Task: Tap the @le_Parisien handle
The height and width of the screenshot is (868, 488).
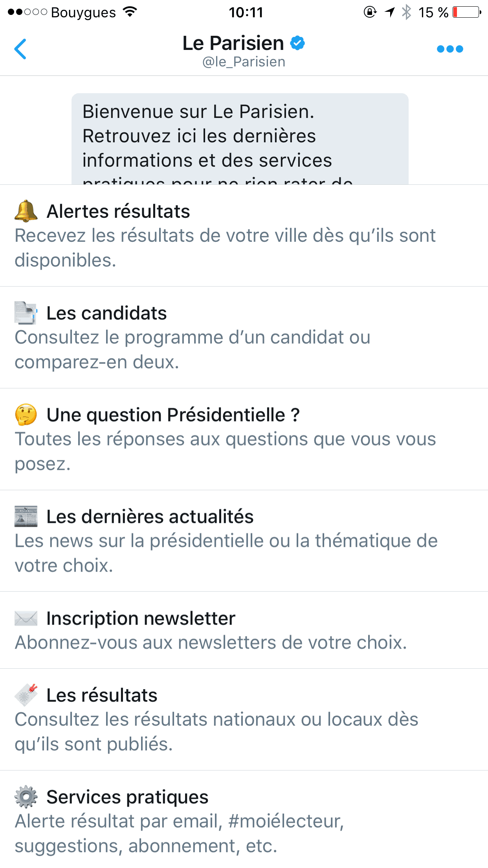Action: click(244, 62)
